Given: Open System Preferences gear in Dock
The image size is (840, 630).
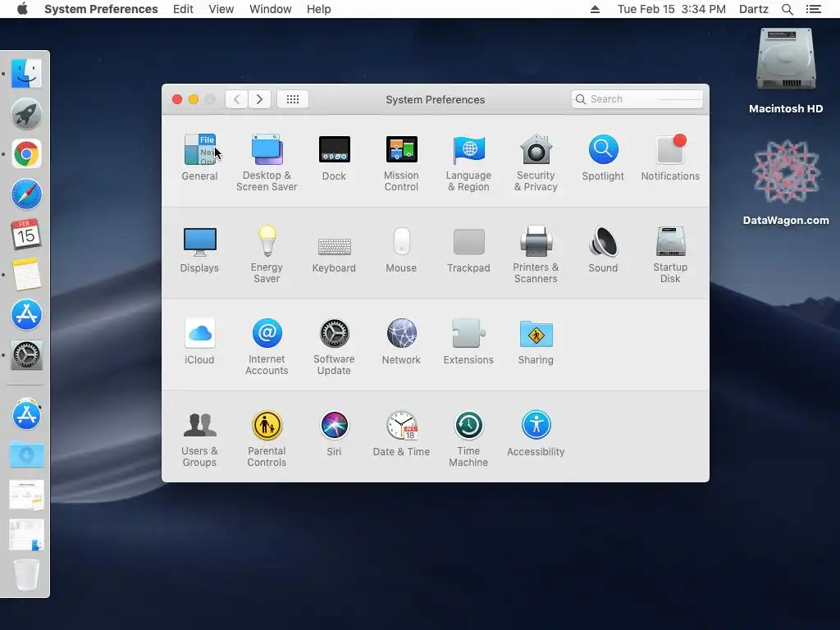Looking at the screenshot, I should [26, 354].
